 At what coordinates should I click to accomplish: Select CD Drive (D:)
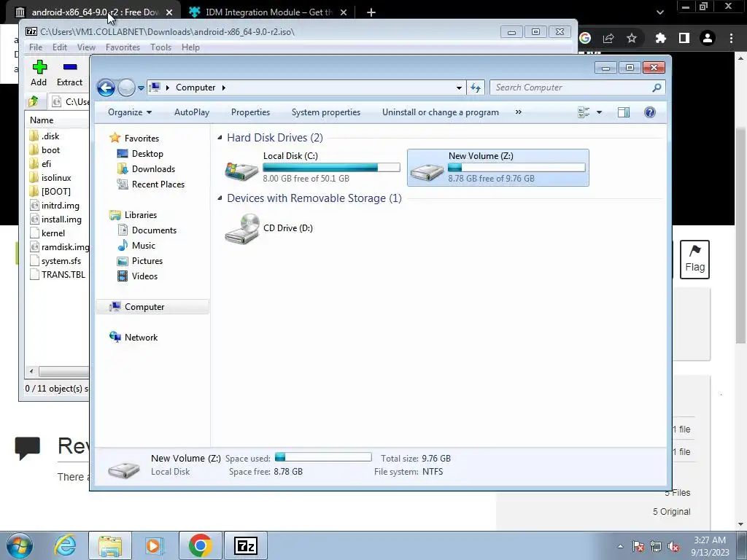click(270, 228)
